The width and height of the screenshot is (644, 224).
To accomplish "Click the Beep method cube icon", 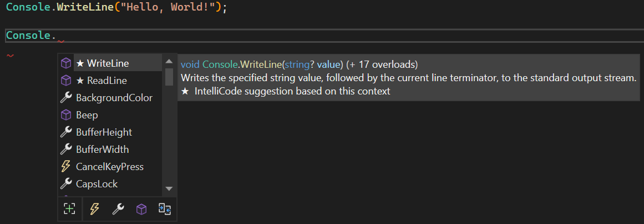I will [x=66, y=115].
